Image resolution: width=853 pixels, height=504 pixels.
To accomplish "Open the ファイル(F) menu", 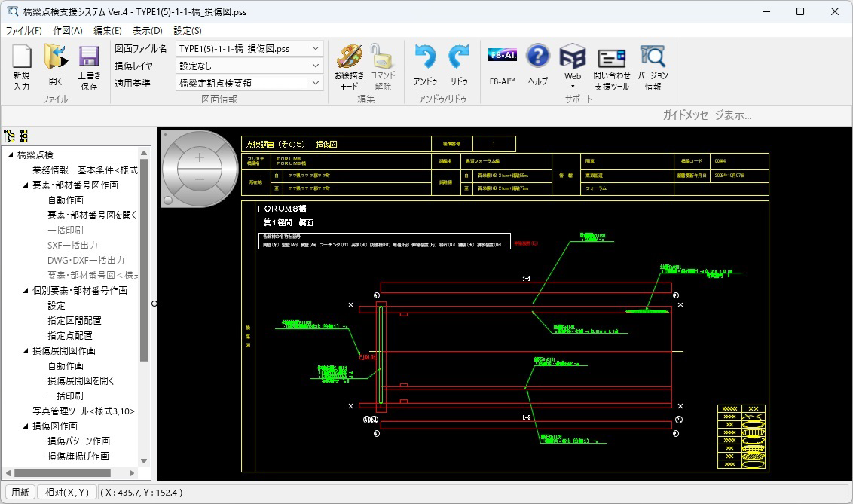I will pyautogui.click(x=24, y=31).
